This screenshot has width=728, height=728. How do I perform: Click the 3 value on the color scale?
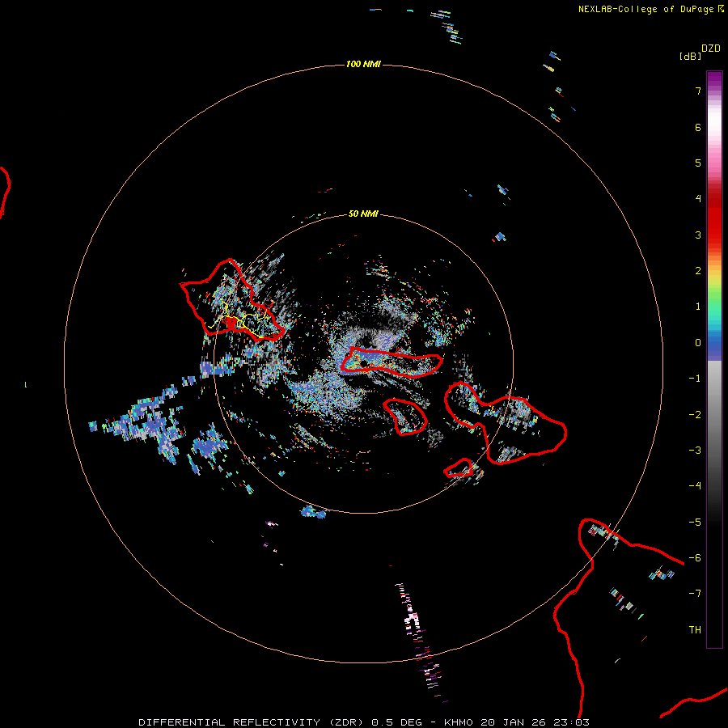[x=698, y=235]
